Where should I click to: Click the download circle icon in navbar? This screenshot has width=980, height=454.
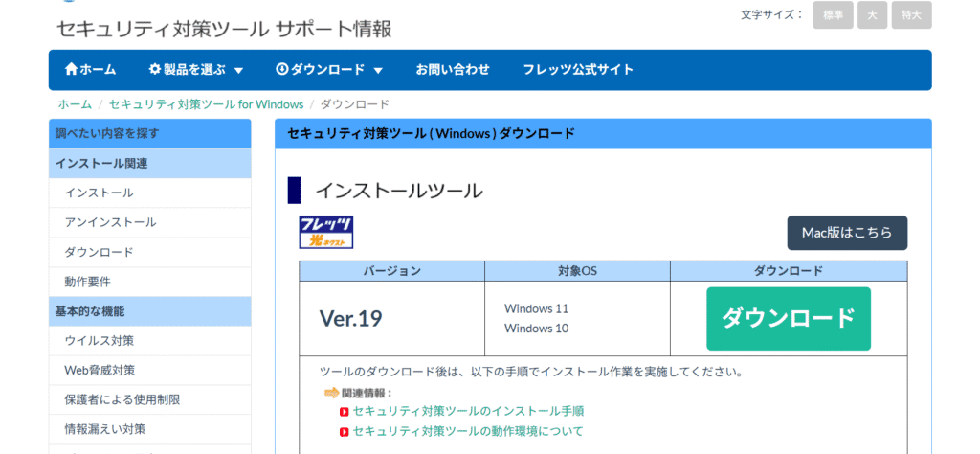[x=282, y=69]
